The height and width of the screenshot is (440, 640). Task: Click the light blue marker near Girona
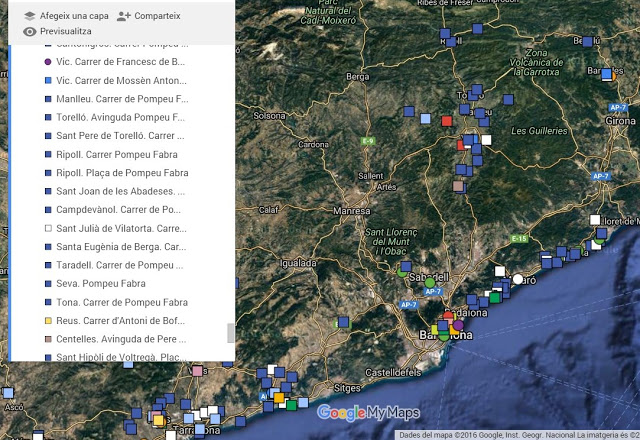606,73
